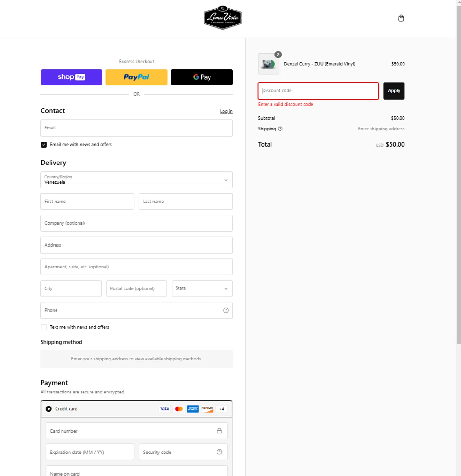Image resolution: width=461 pixels, height=476 pixels.
Task: Click quantity badge 2 on product
Action: pos(278,55)
